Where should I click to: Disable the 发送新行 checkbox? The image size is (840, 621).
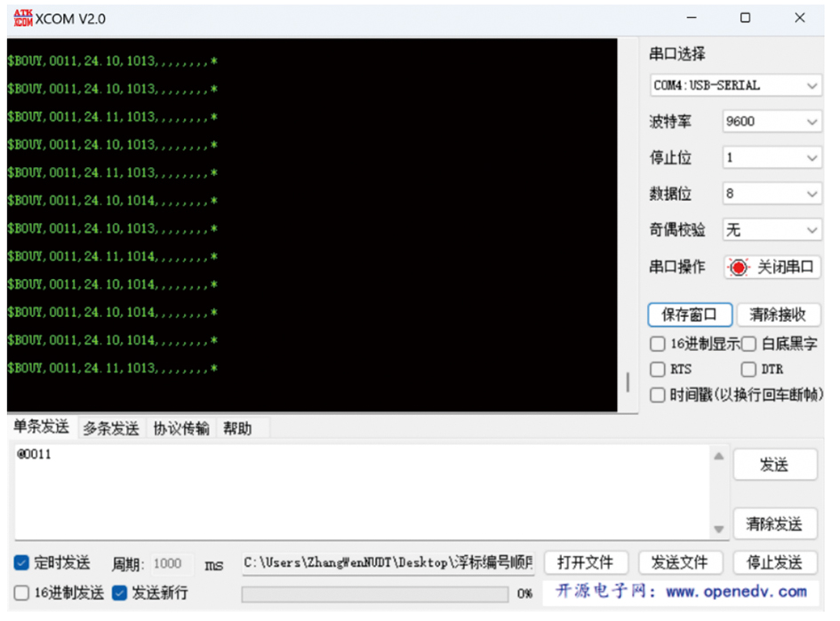[x=120, y=593]
